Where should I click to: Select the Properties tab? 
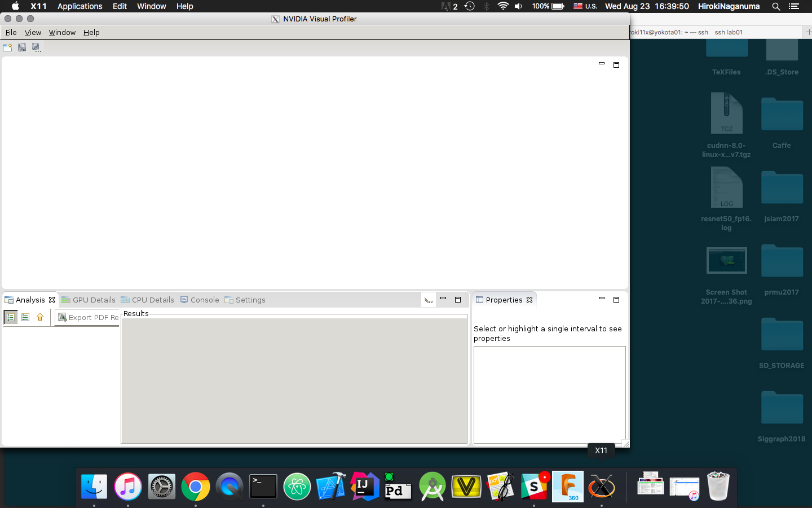click(505, 300)
